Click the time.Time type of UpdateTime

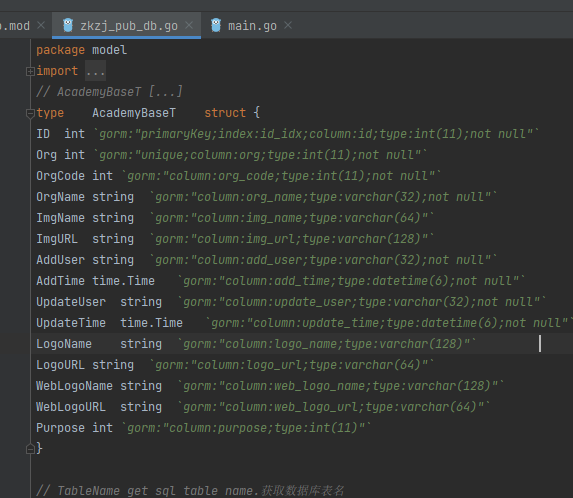click(151, 323)
